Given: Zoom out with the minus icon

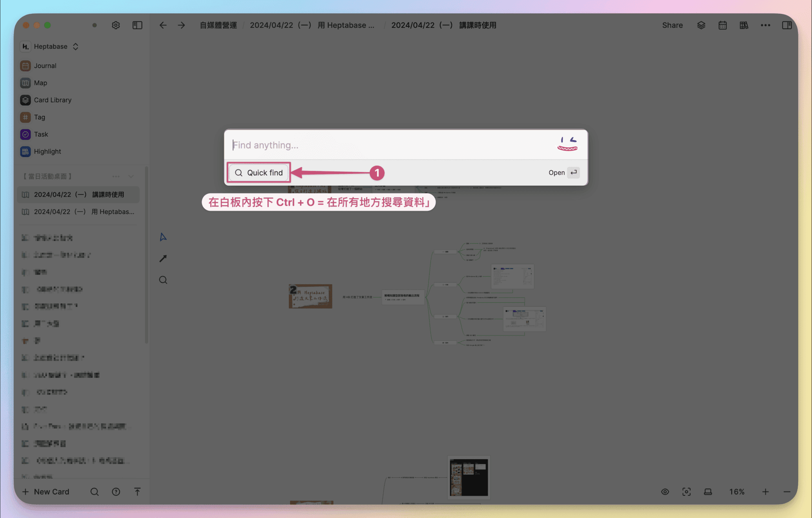Looking at the screenshot, I should pos(787,491).
